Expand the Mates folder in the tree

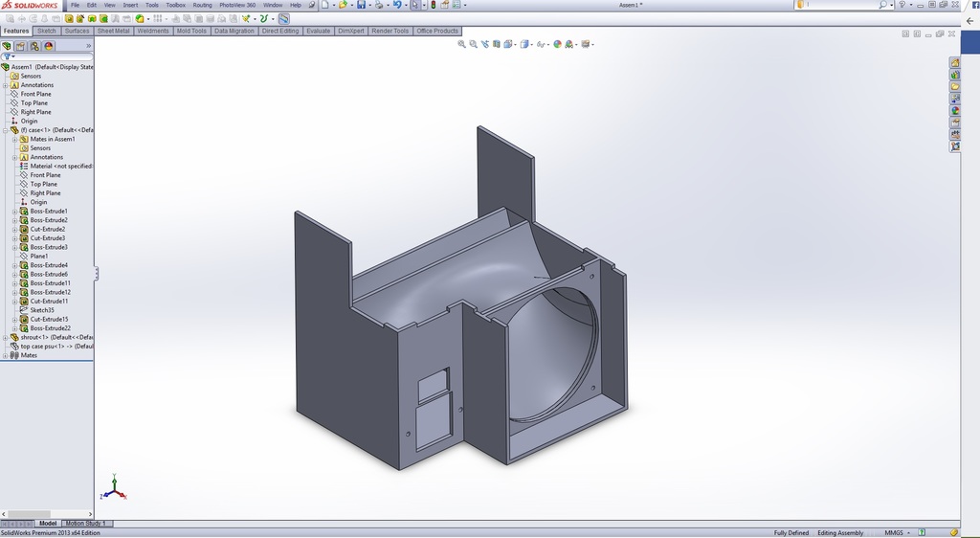pos(5,355)
